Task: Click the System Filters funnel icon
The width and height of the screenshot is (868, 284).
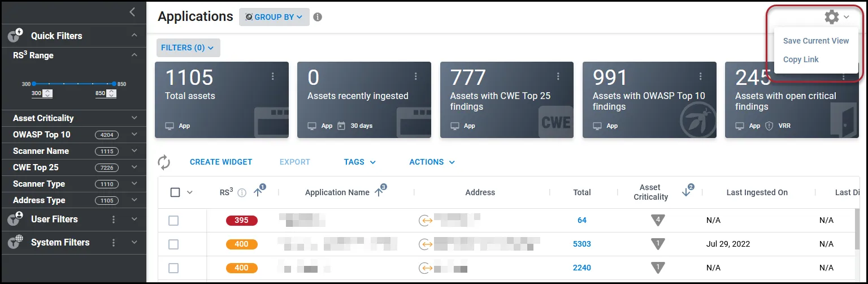Action: point(15,242)
